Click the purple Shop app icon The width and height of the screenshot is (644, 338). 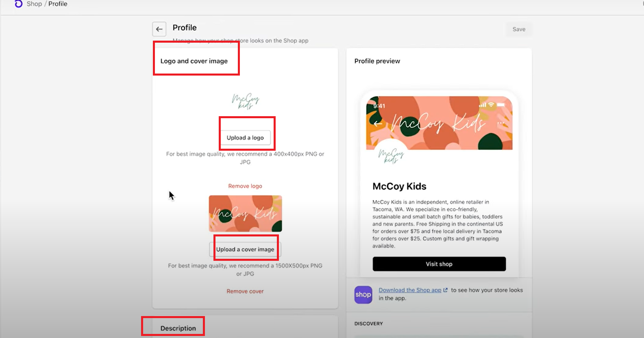363,295
